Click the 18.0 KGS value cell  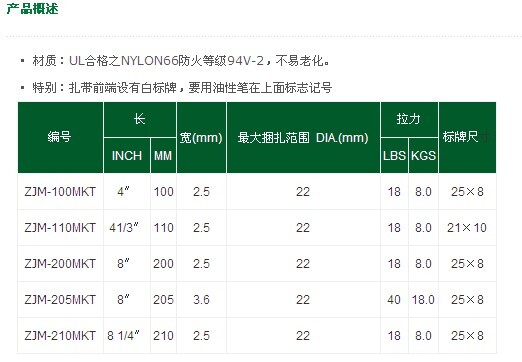(423, 300)
